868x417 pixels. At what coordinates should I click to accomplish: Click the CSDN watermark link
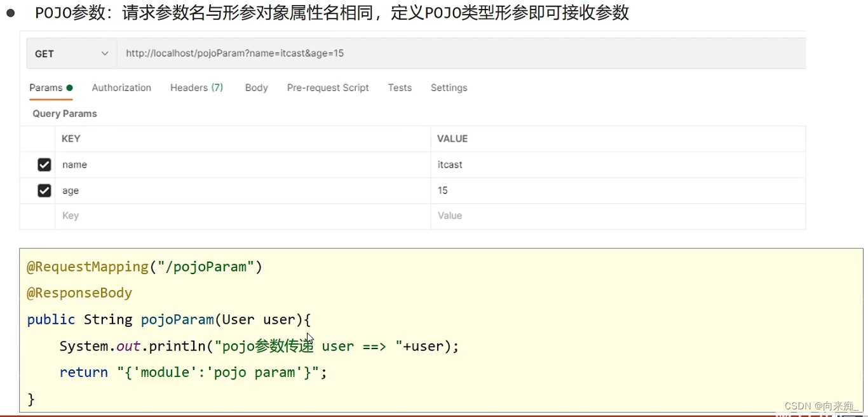820,406
